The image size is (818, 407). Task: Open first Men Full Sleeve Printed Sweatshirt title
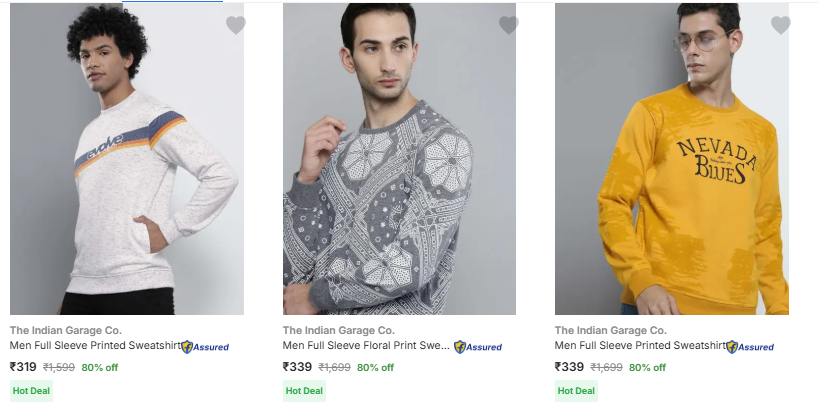click(95, 346)
